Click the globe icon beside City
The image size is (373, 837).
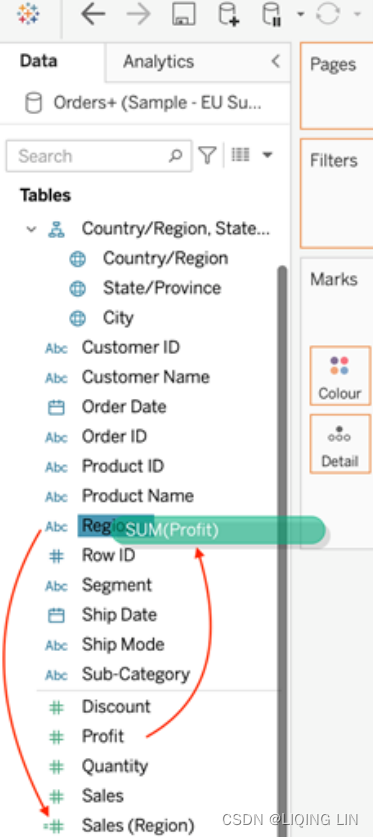[x=77, y=319]
